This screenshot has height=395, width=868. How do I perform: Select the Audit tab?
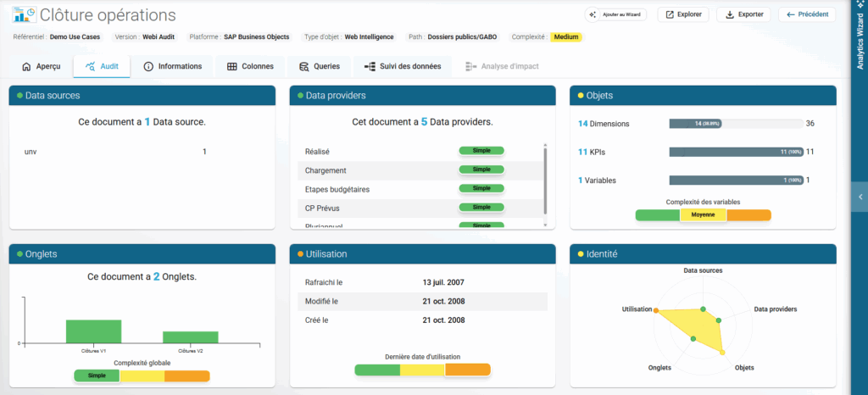click(x=102, y=66)
